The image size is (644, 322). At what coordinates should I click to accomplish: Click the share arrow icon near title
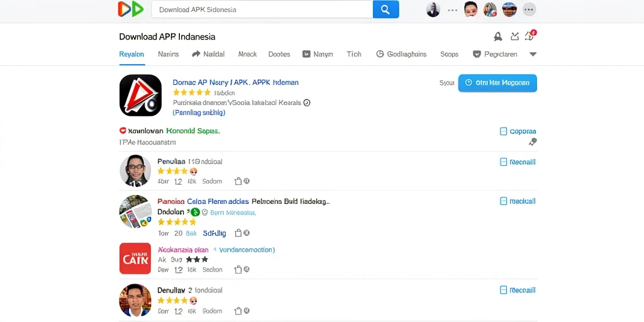[x=514, y=36]
